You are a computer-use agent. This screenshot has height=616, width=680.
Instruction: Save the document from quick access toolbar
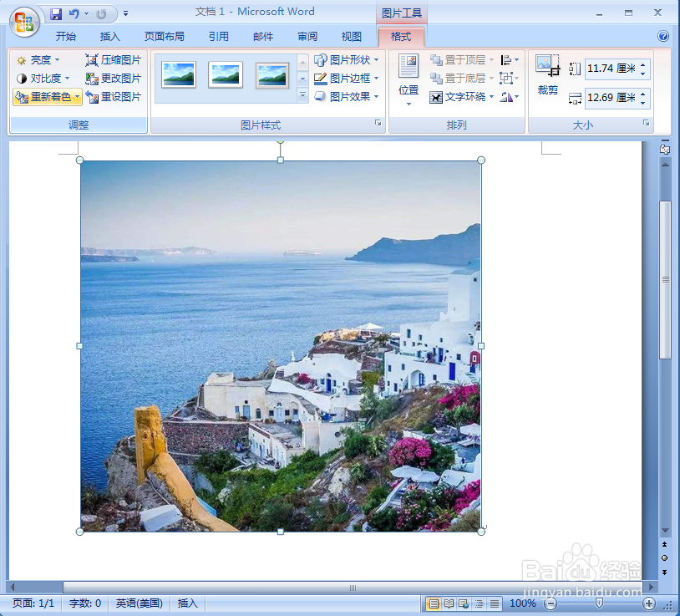56,14
